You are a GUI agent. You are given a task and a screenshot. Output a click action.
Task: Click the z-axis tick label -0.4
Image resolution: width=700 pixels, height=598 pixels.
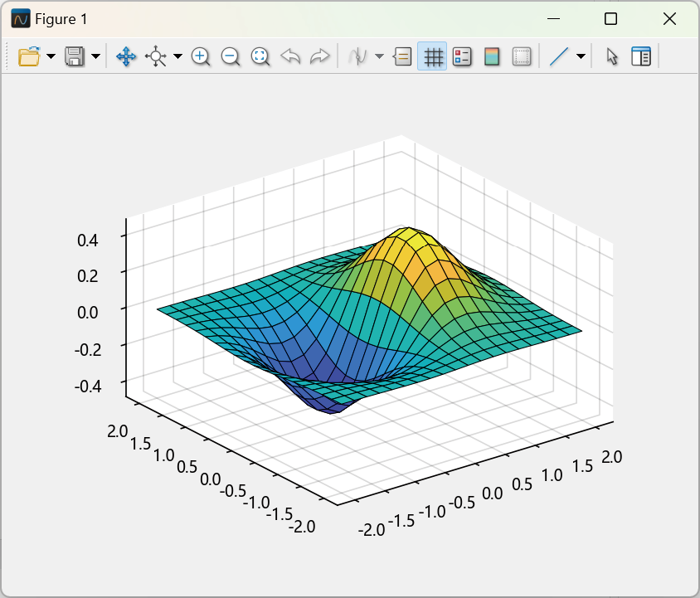pyautogui.click(x=88, y=386)
